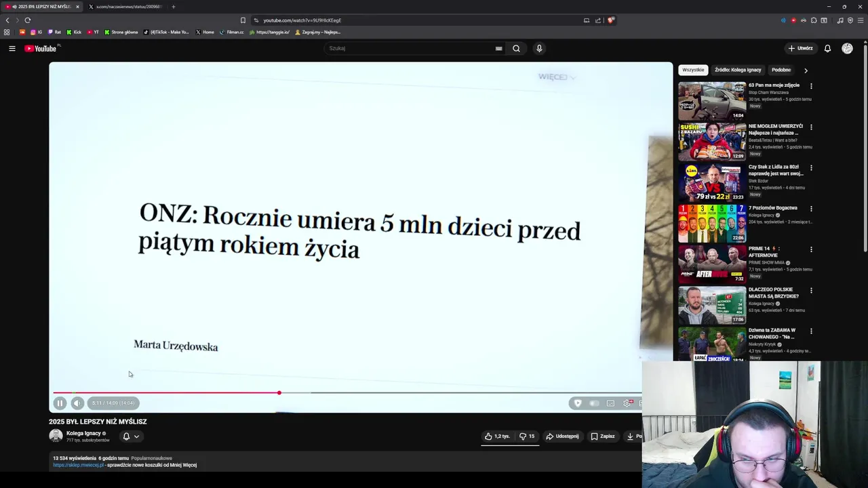The image size is (868, 488).
Task: Go to YouTube home via the logo
Action: [x=42, y=48]
